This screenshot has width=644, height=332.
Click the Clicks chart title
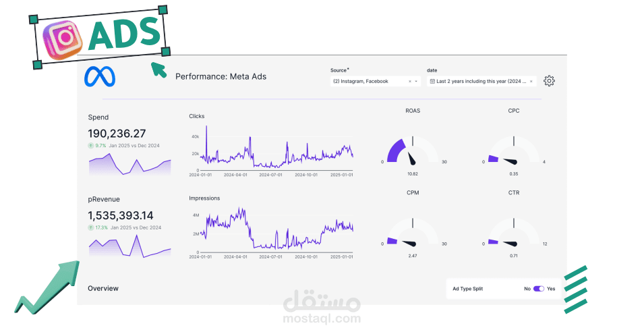tap(197, 116)
